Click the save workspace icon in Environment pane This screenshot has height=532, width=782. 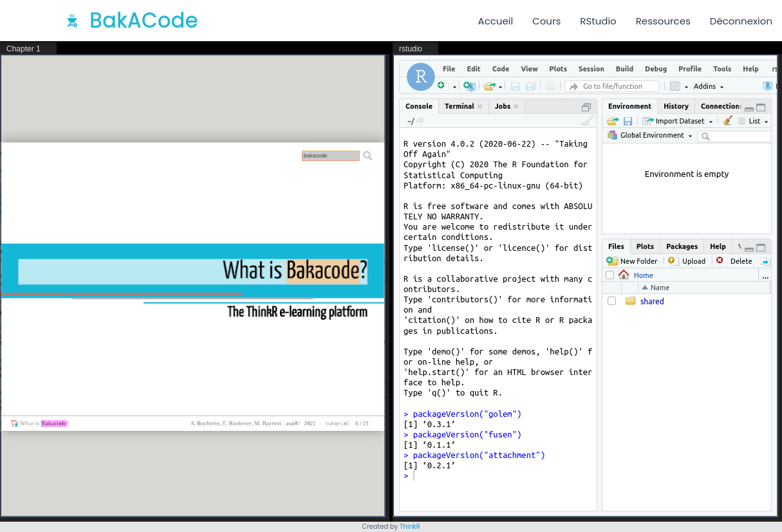pos(628,121)
